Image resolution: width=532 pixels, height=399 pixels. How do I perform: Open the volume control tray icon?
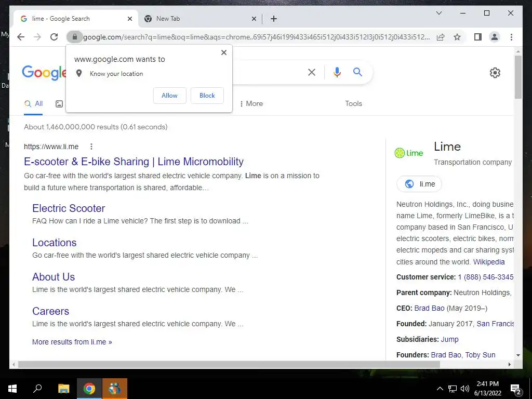[x=465, y=389]
